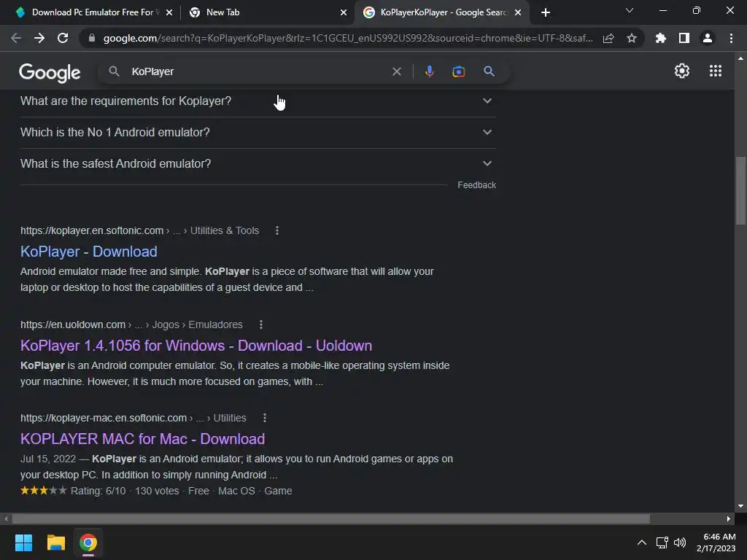Open the volume tray icon

(680, 542)
